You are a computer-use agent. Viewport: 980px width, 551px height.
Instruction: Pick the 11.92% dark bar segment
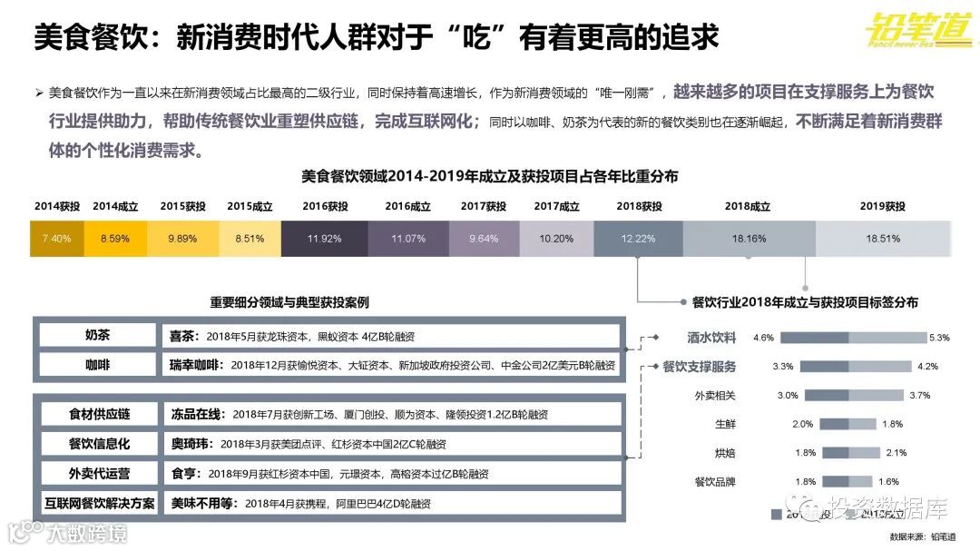coord(324,239)
